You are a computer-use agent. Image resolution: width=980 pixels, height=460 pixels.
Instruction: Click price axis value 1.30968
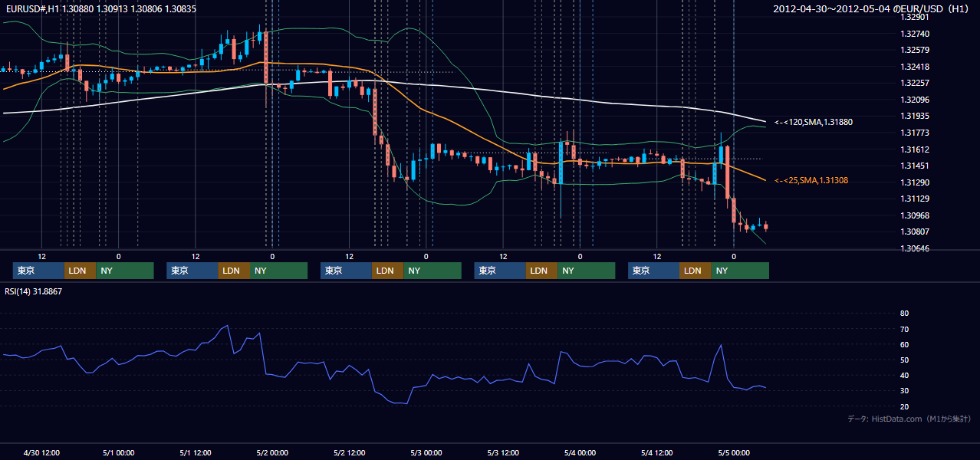tap(914, 216)
